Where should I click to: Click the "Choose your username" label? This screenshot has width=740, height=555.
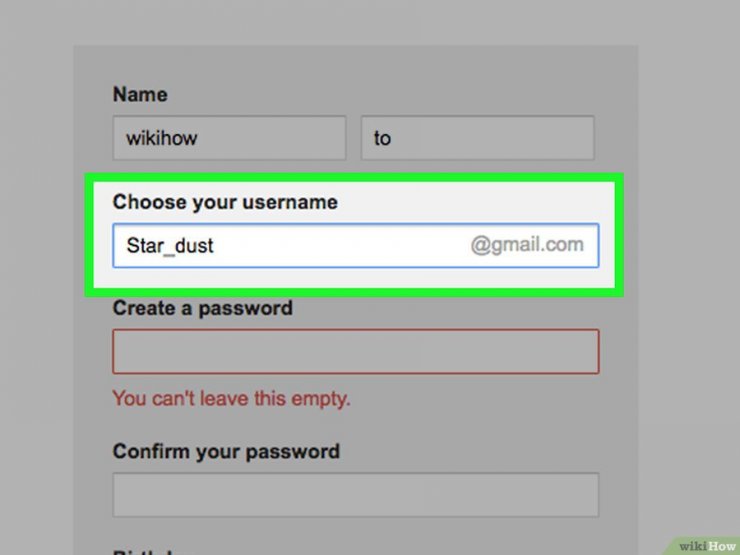click(x=225, y=202)
